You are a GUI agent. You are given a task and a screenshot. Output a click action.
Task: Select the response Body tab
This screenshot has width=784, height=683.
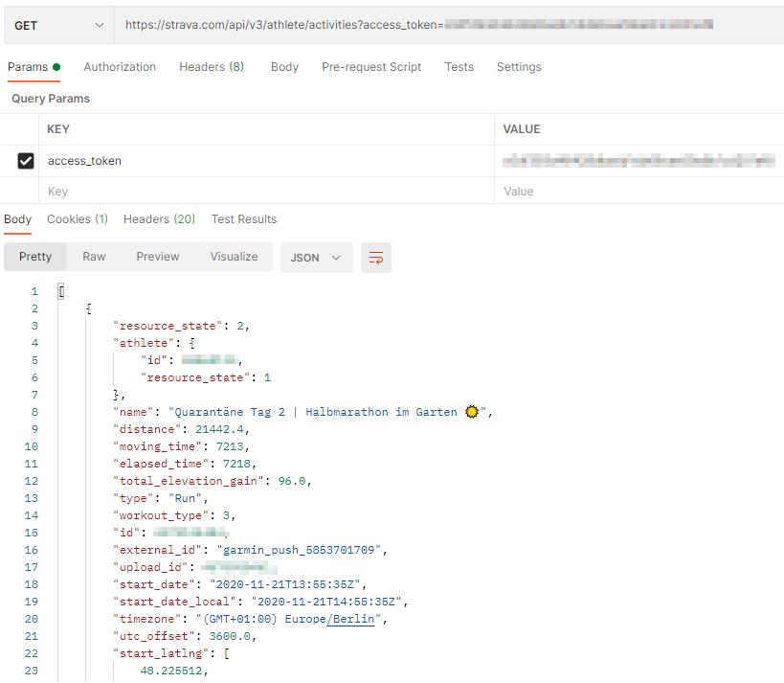[x=17, y=219]
